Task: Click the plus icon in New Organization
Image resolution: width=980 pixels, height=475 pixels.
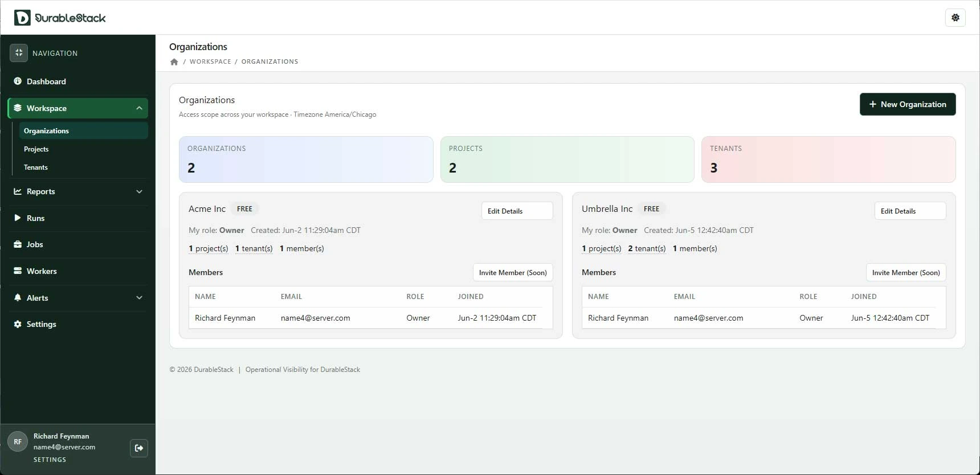Action: (872, 104)
